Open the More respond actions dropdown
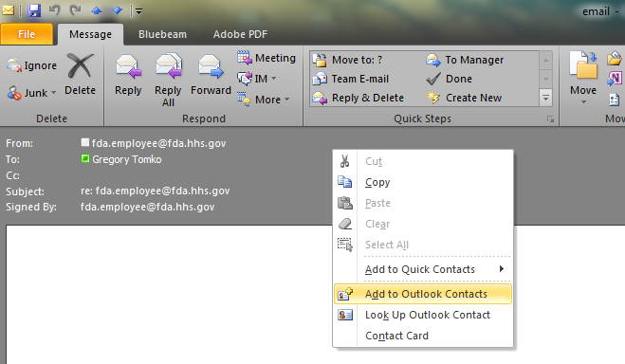The width and height of the screenshot is (625, 364). pyautogui.click(x=263, y=100)
